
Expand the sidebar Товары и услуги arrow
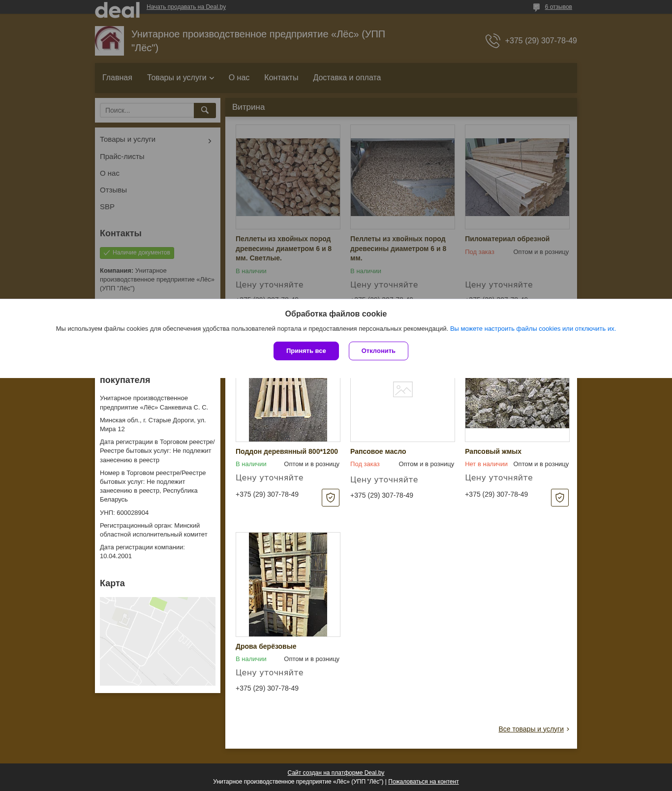click(x=210, y=141)
